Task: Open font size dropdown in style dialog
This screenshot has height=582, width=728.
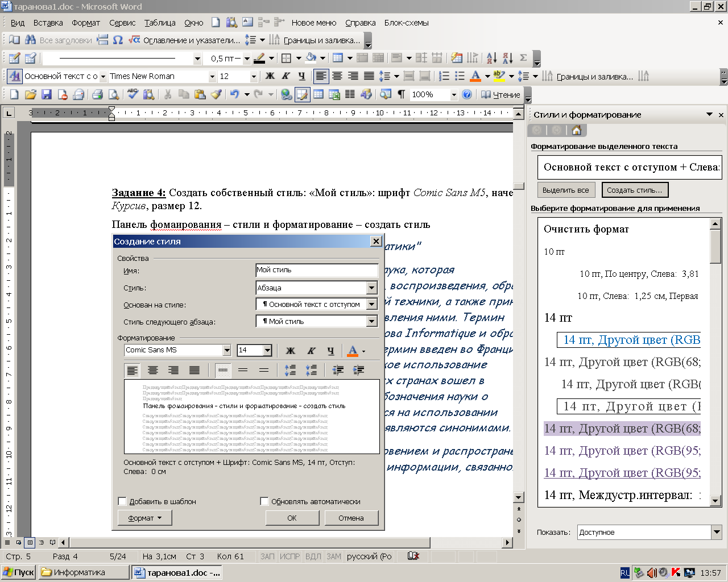Action: pyautogui.click(x=267, y=350)
